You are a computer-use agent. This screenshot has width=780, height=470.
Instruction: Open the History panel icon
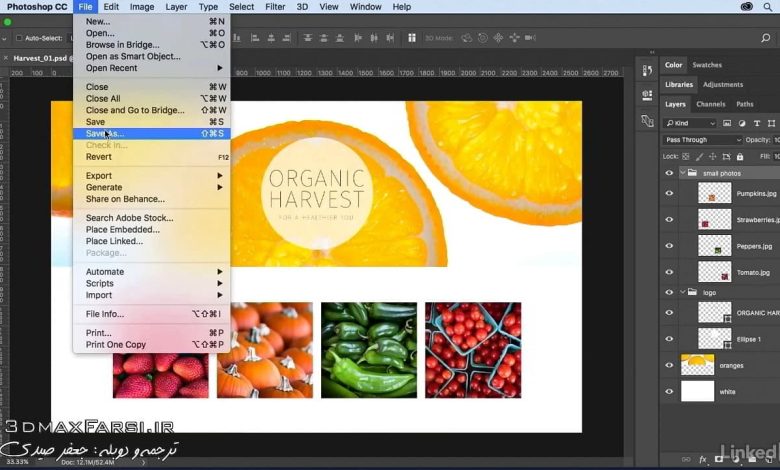click(647, 71)
